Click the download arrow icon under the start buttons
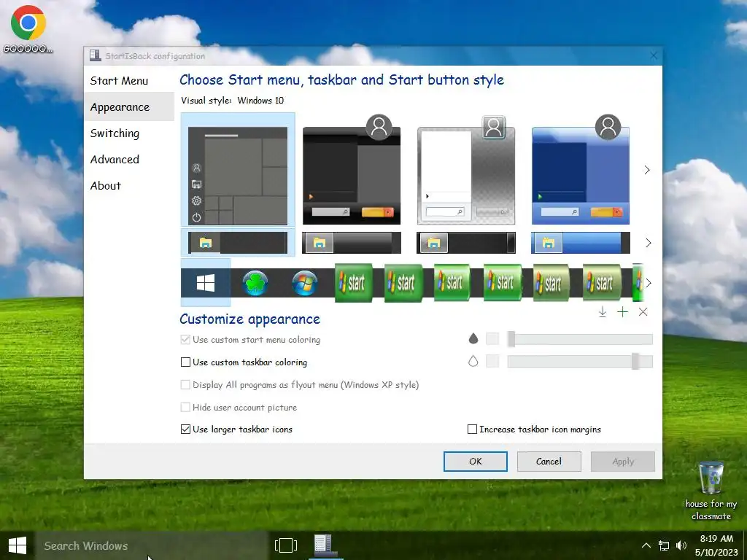The width and height of the screenshot is (747, 560). (x=602, y=312)
